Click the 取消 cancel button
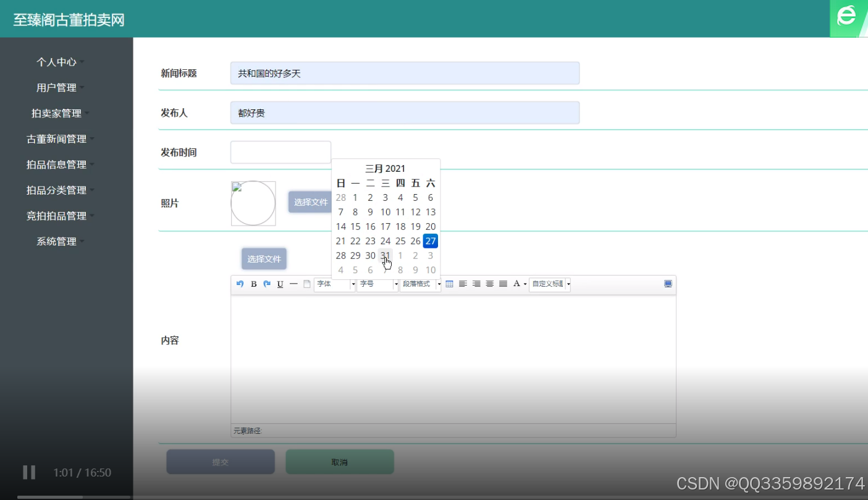 click(340, 462)
